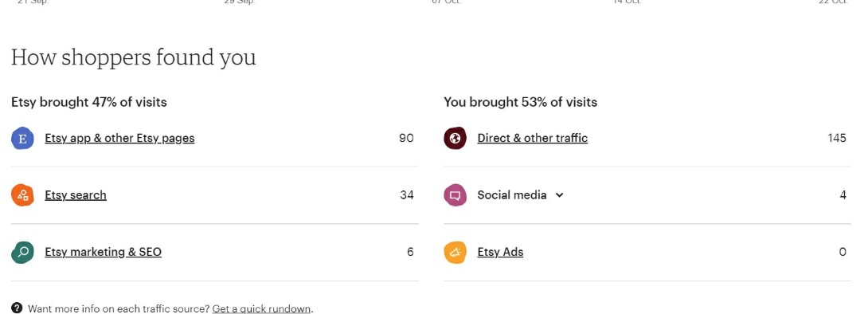Click the 'You brought 53% of visits' text

(520, 102)
